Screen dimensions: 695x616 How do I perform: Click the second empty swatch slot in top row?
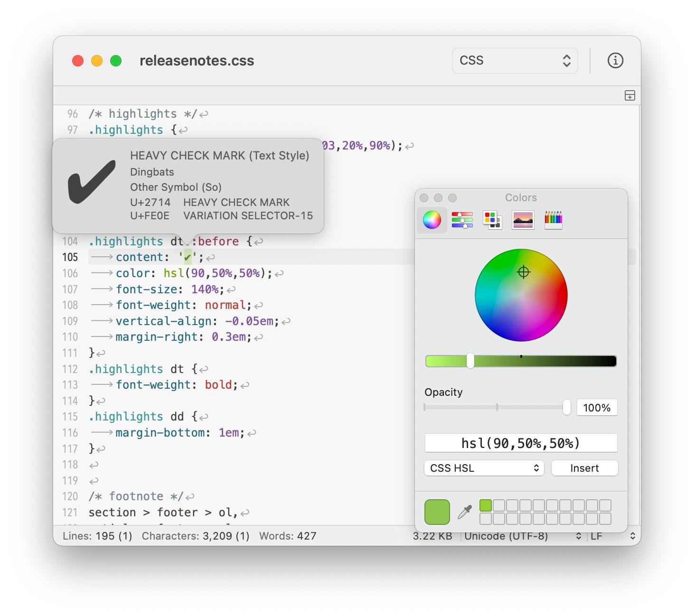point(512,505)
